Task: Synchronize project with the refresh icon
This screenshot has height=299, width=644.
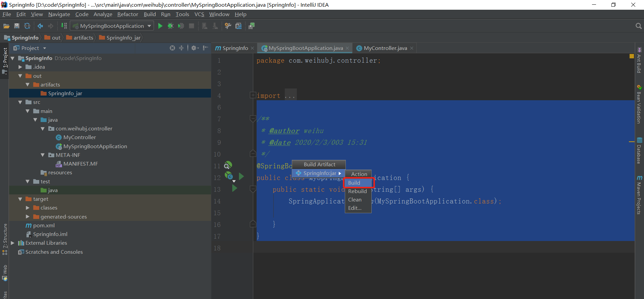Action: [x=27, y=26]
